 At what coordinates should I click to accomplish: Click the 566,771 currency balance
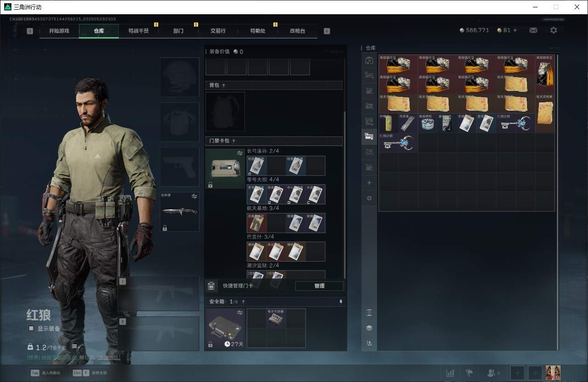475,30
